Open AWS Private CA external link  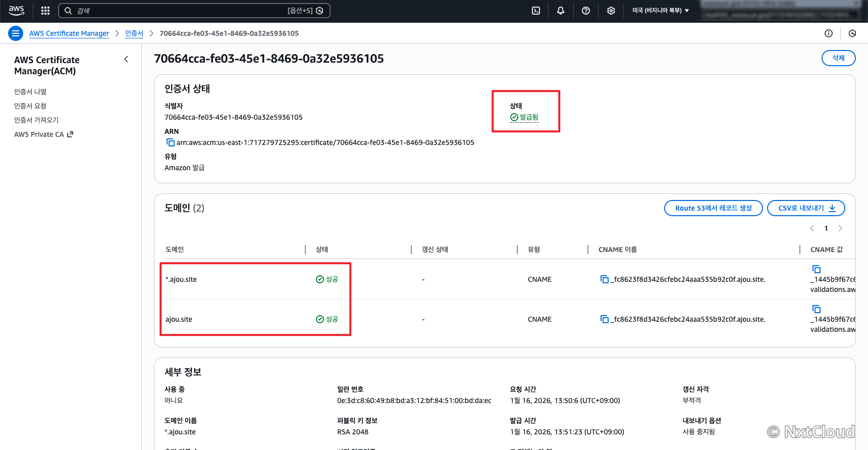point(44,134)
